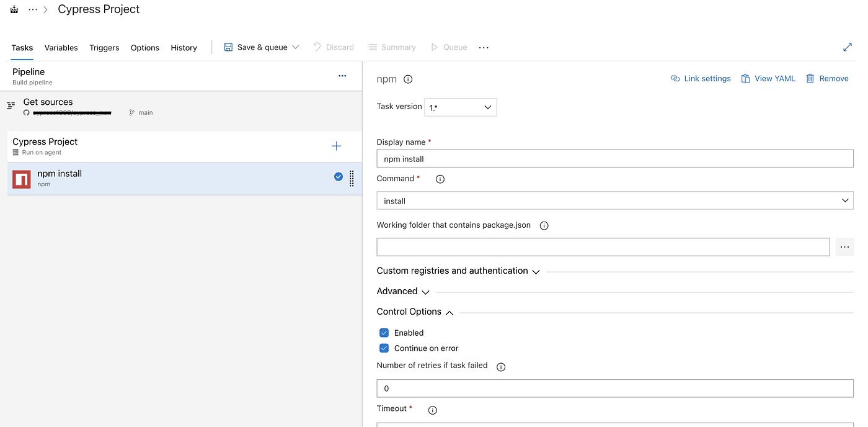Open the Triggers tab
The width and height of the screenshot is (868, 427).
click(x=104, y=48)
